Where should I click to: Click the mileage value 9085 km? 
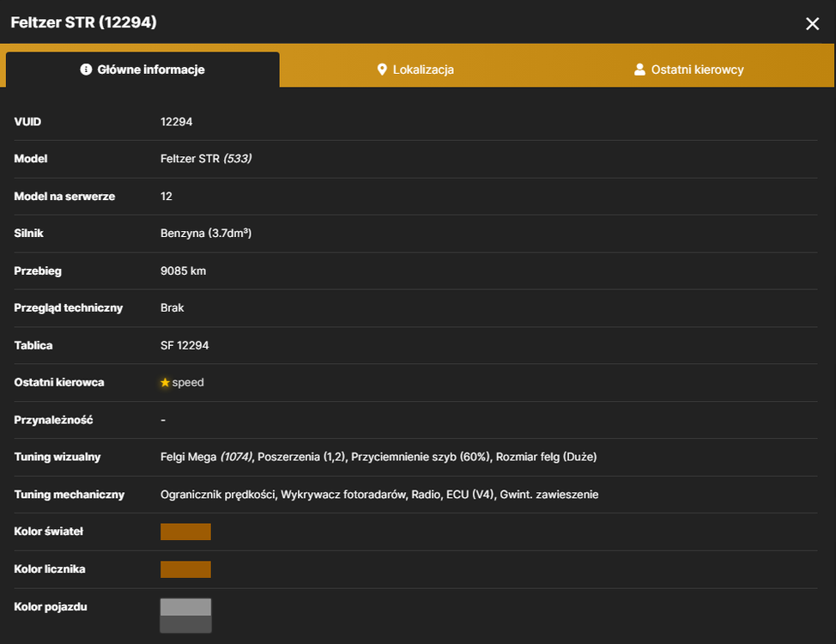[x=183, y=271]
